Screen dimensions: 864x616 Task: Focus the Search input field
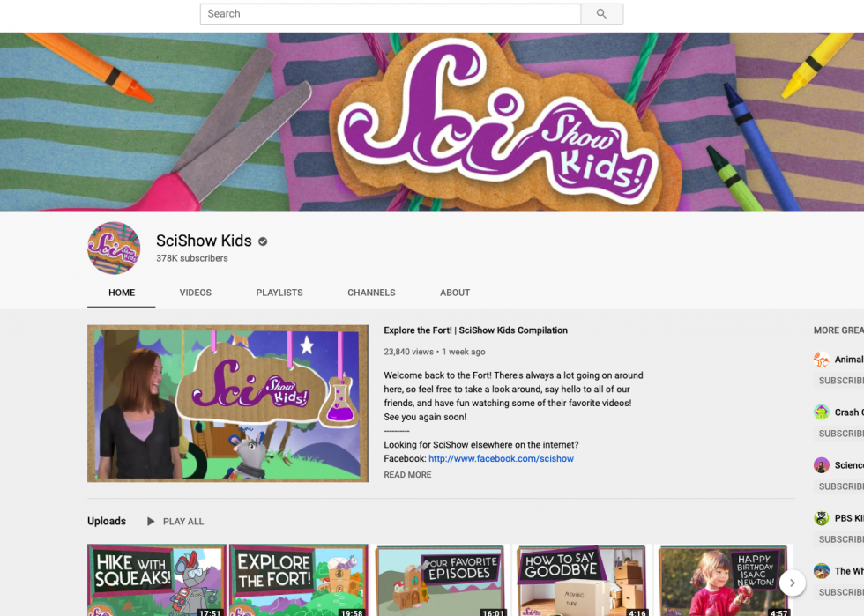(x=390, y=14)
